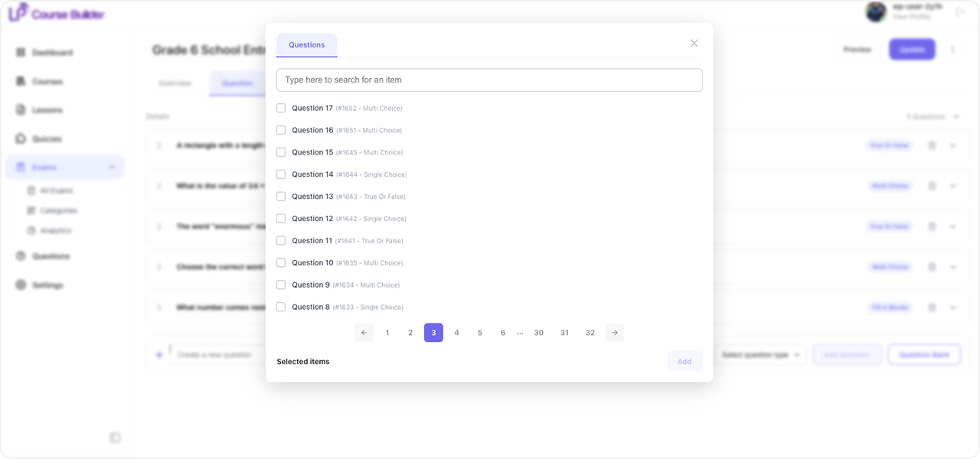Viewport: 980px width, 459px height.
Task: Click the Course Builder logo
Action: [x=57, y=13]
